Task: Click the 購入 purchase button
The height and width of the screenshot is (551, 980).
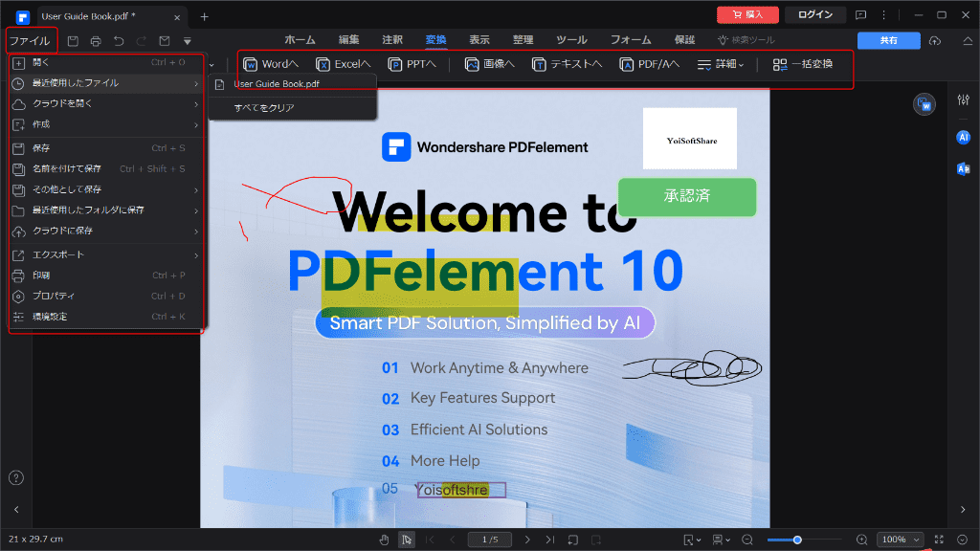Action: (x=747, y=14)
